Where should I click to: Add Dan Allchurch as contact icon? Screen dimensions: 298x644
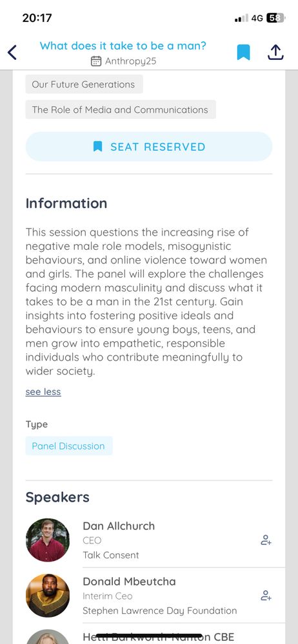click(x=266, y=540)
